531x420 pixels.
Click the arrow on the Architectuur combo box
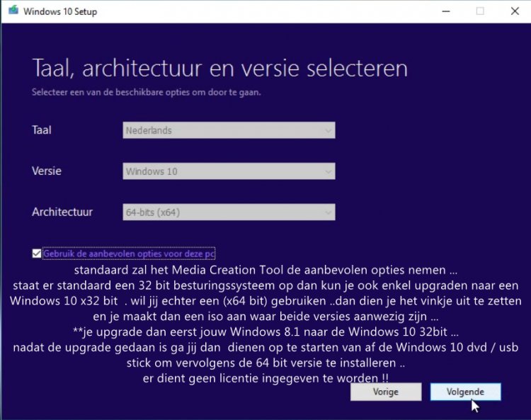coord(327,212)
